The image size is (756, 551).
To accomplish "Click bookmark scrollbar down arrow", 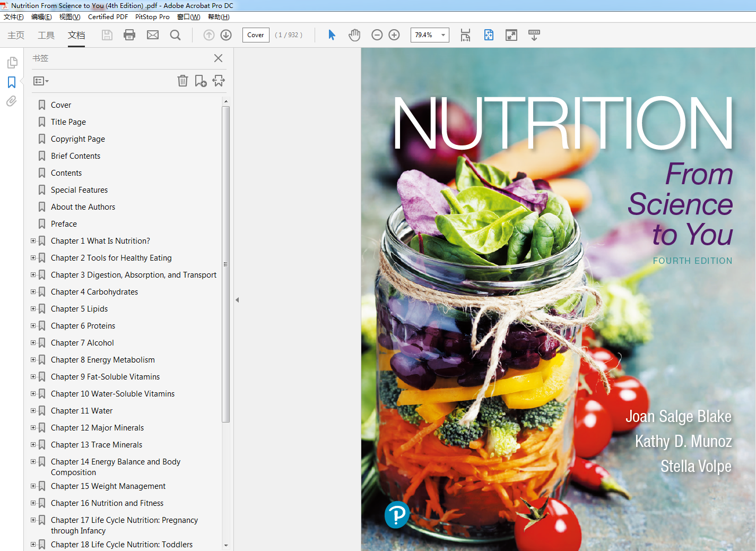I will click(226, 545).
